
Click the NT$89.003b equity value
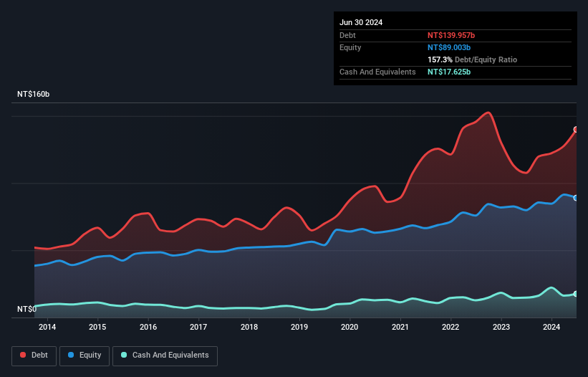(449, 47)
